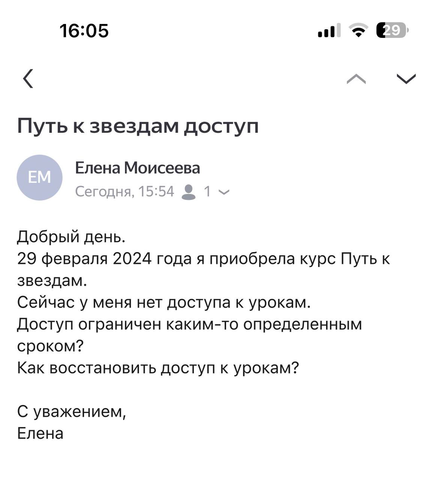Click the greeting "Добрый день."
Image resolution: width=448 pixels, height=480 pixels.
(x=71, y=237)
